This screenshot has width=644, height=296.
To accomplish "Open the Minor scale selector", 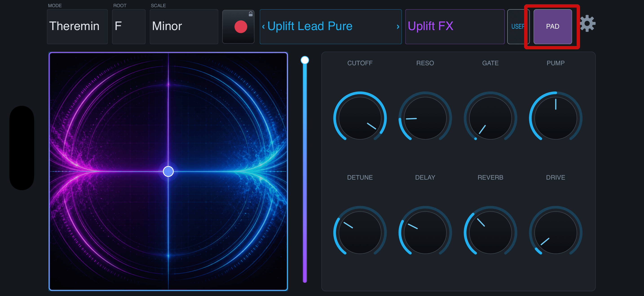I will coord(184,27).
